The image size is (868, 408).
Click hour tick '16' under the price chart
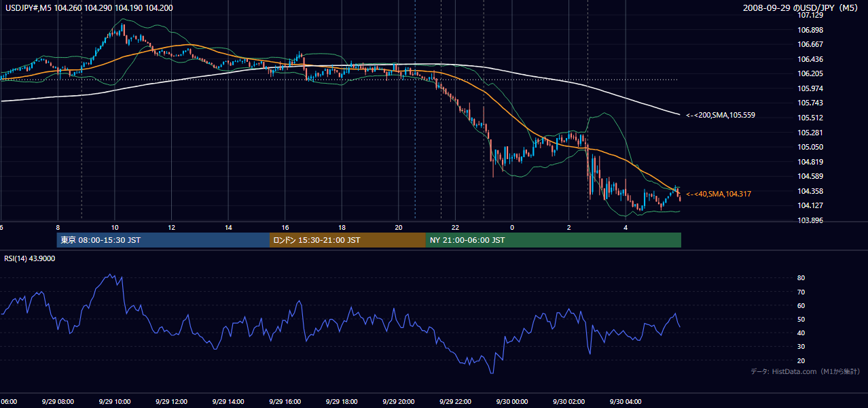pyautogui.click(x=285, y=227)
